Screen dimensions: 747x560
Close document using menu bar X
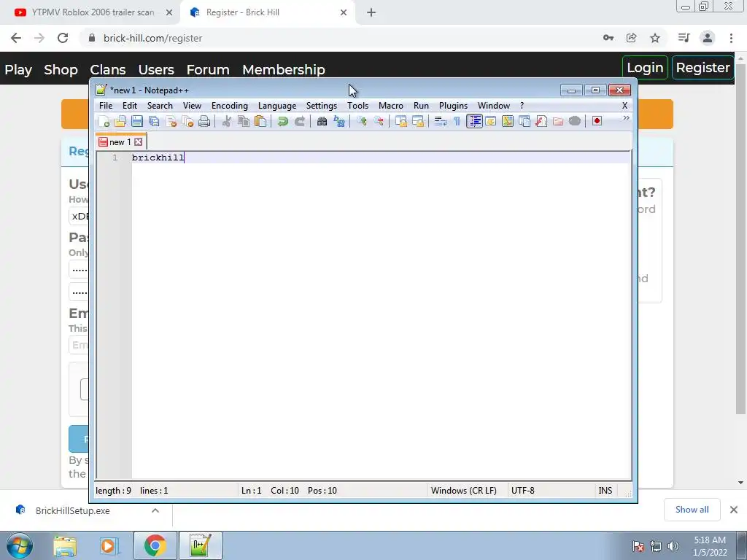(x=624, y=105)
